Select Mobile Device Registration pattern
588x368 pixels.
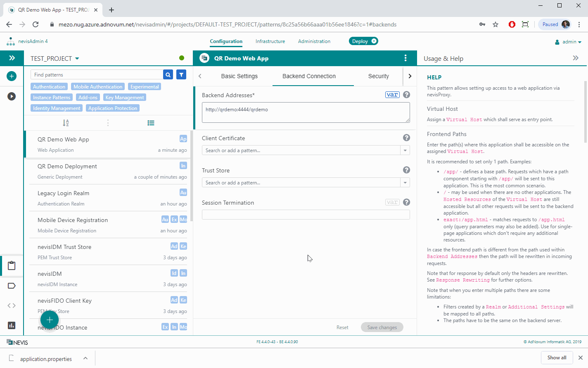107,225
